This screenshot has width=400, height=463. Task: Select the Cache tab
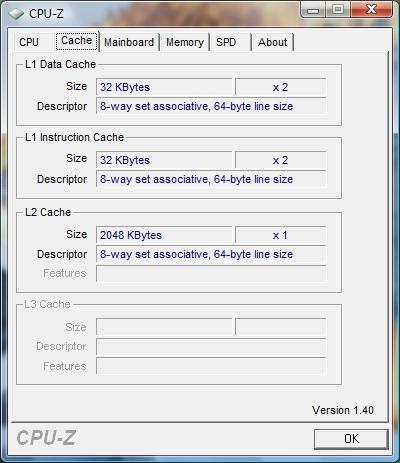(x=77, y=41)
